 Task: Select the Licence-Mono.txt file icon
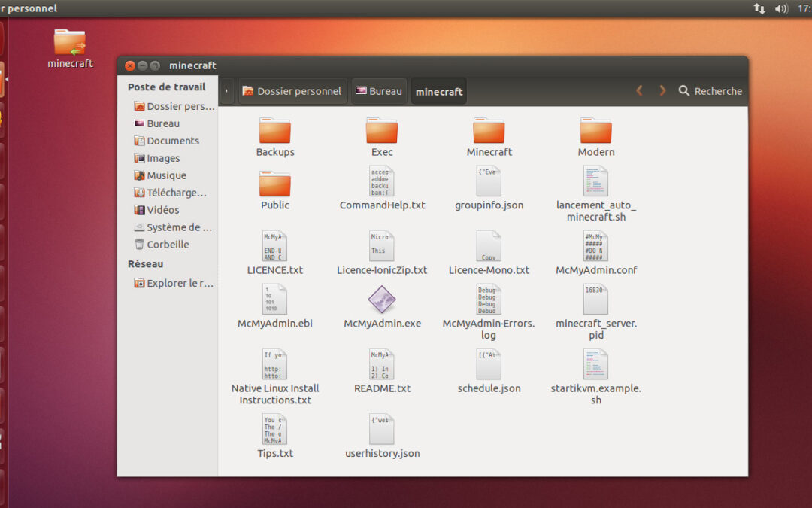489,246
